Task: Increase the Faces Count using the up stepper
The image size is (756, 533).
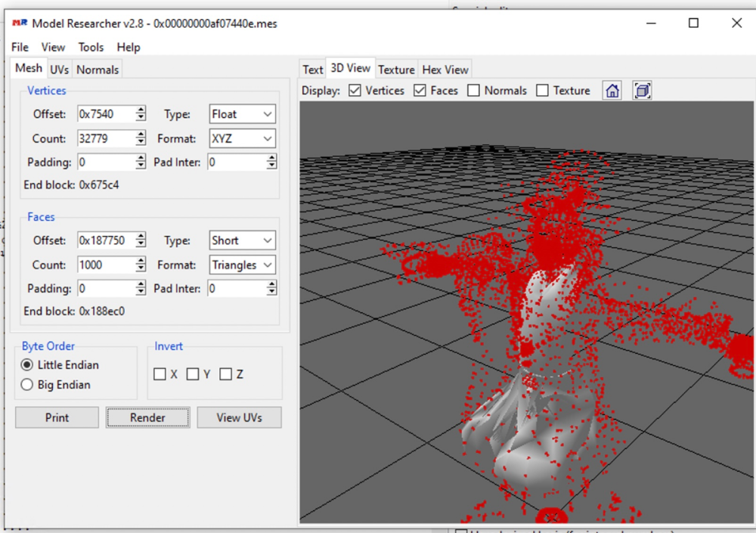Action: (x=142, y=261)
